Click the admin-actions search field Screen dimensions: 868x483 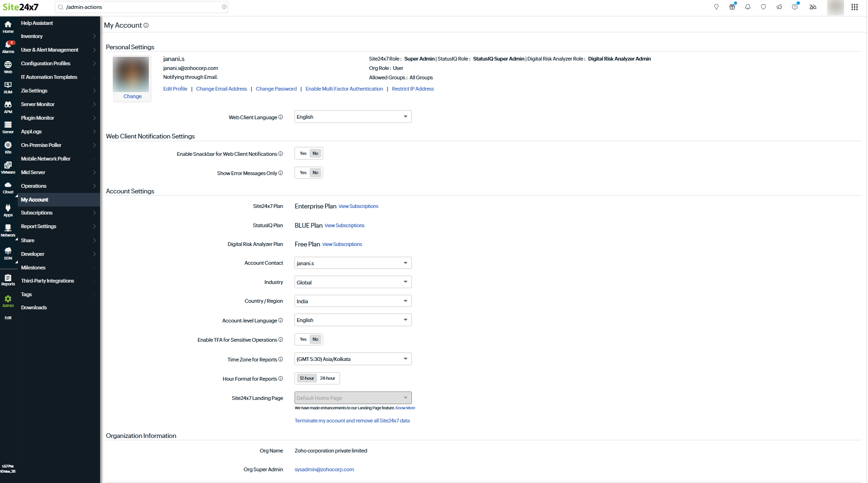click(x=141, y=7)
